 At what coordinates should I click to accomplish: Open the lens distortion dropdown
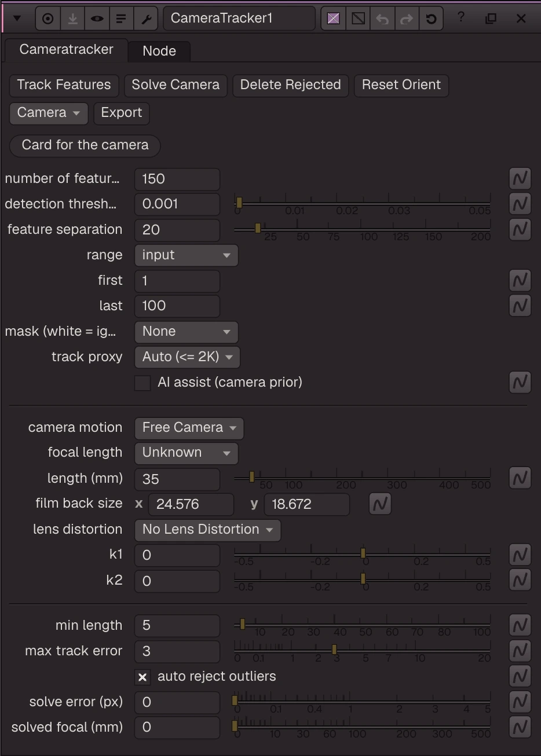click(x=208, y=530)
